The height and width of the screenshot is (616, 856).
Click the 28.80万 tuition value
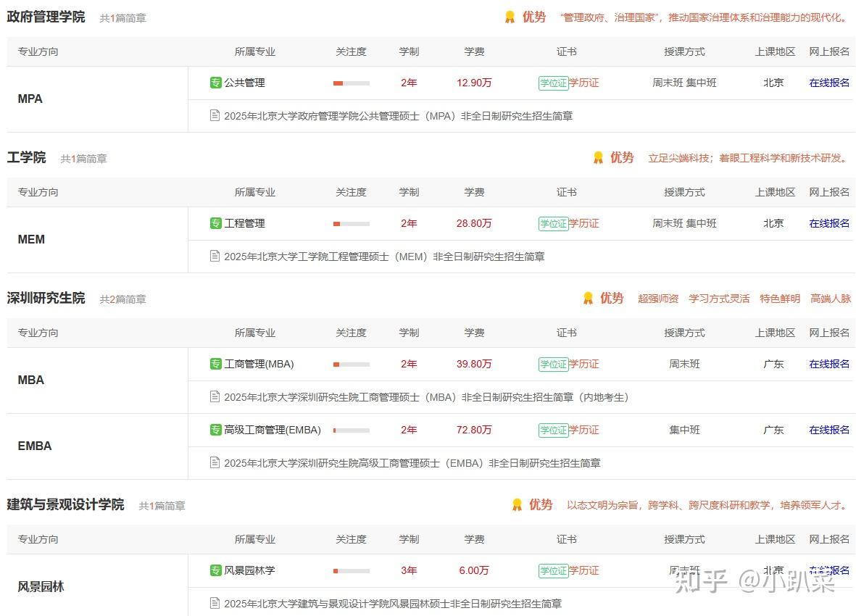[474, 223]
